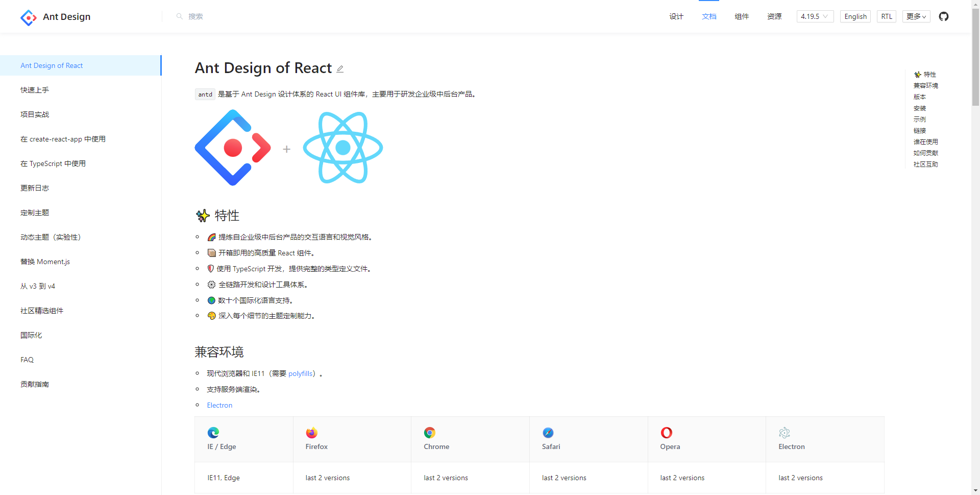Click the package box emoji in feature list
The width and height of the screenshot is (980, 495).
tap(212, 253)
